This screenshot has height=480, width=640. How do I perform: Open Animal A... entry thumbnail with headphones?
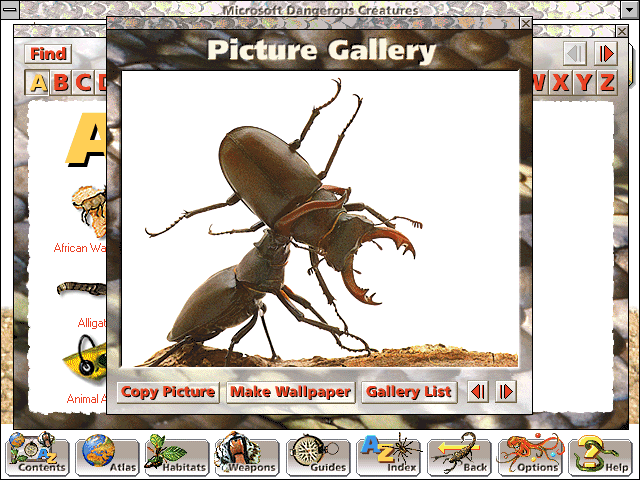[x=84, y=360]
